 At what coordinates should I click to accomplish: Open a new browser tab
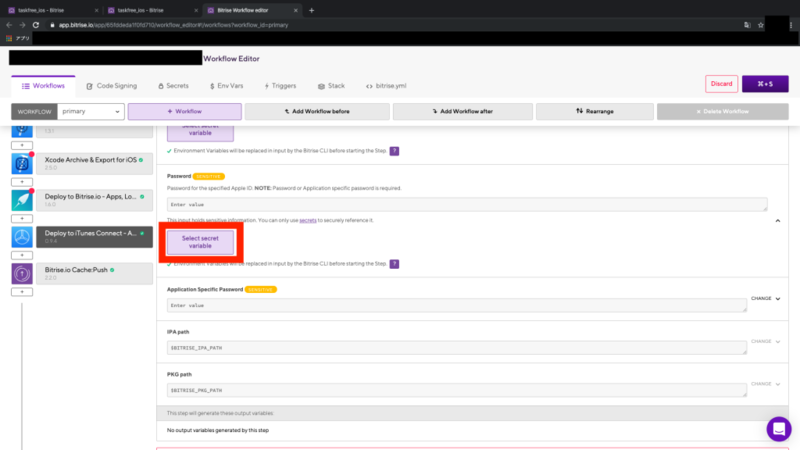pos(312,10)
